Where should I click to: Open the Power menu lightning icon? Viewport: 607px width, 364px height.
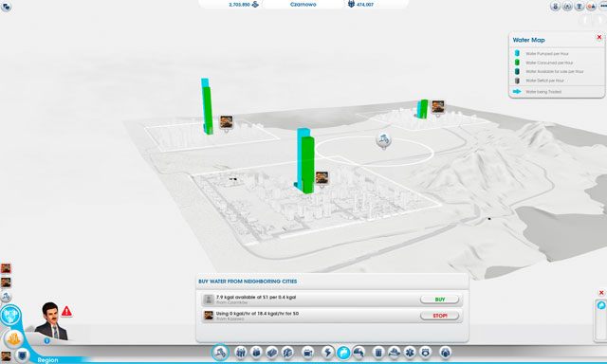point(327,353)
